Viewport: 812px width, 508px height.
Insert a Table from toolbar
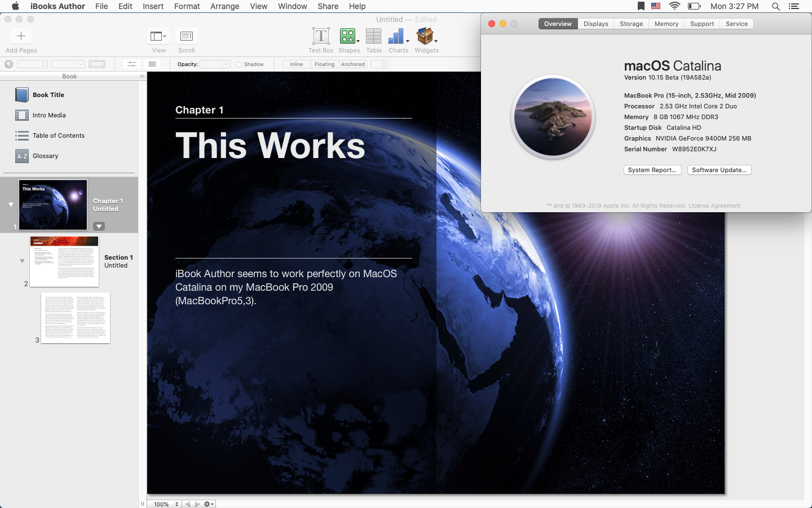coord(373,36)
